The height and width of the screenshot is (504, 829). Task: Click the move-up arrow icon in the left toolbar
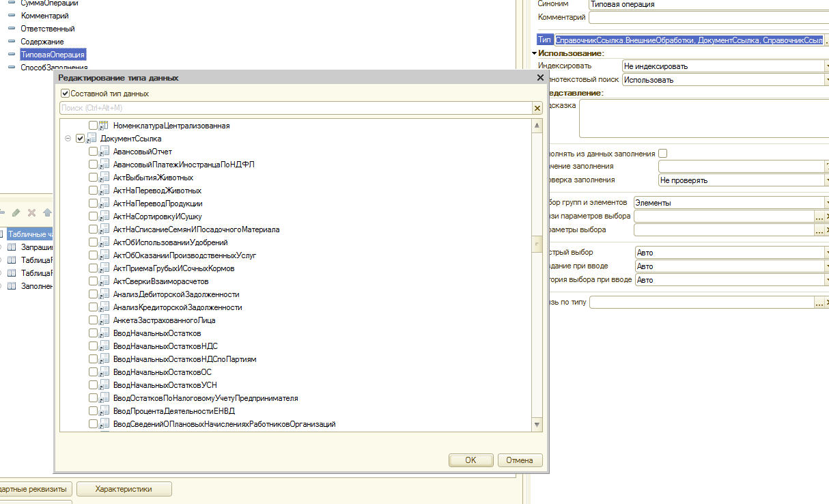[47, 213]
